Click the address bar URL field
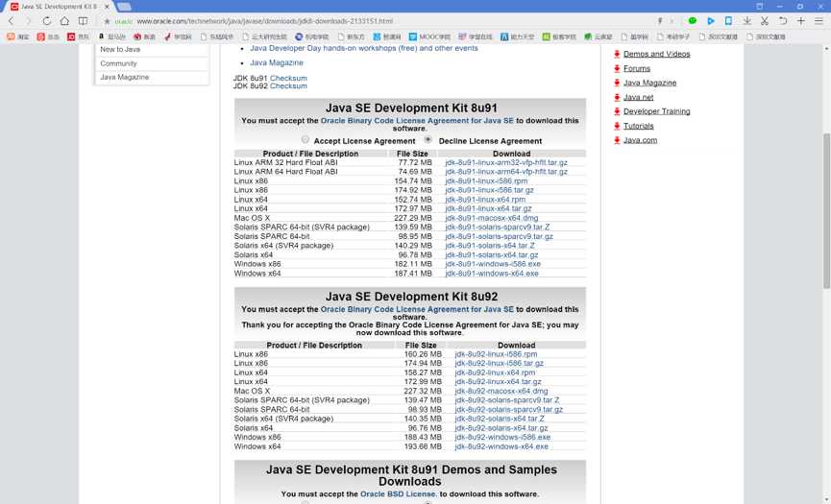The height and width of the screenshot is (504, 831). pyautogui.click(x=371, y=21)
